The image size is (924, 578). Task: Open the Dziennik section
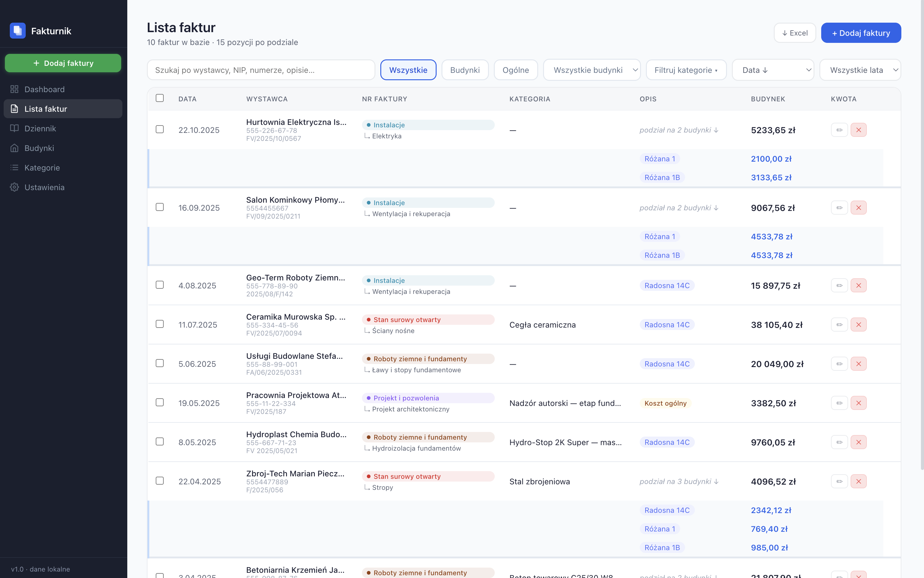click(x=63, y=129)
